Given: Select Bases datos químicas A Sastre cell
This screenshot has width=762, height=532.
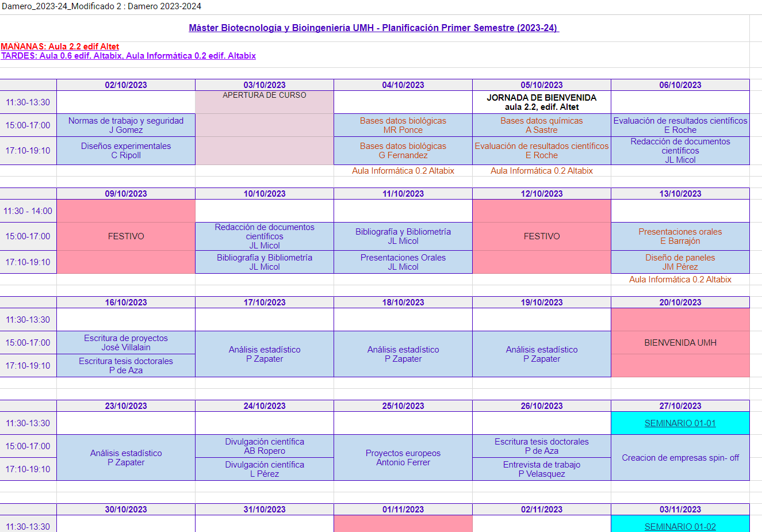Looking at the screenshot, I should pos(542,125).
